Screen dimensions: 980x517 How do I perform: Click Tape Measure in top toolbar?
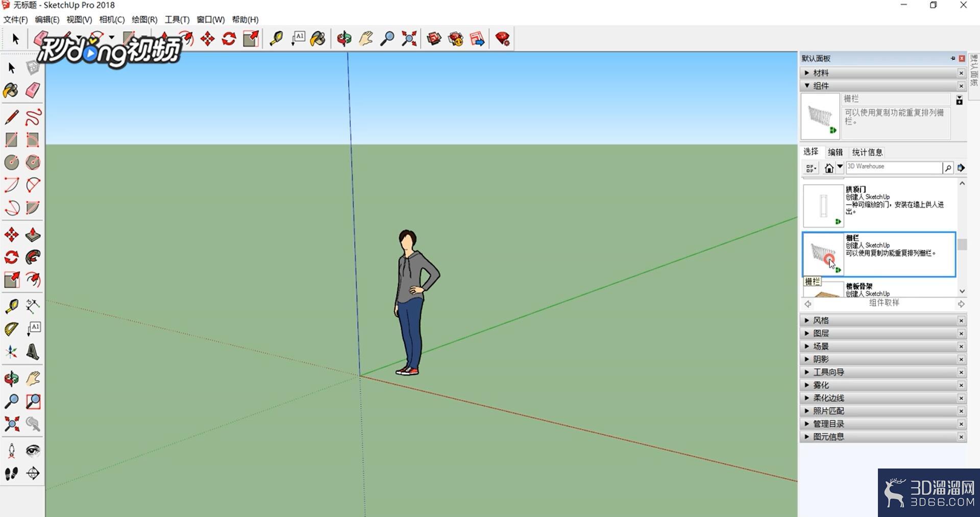276,39
